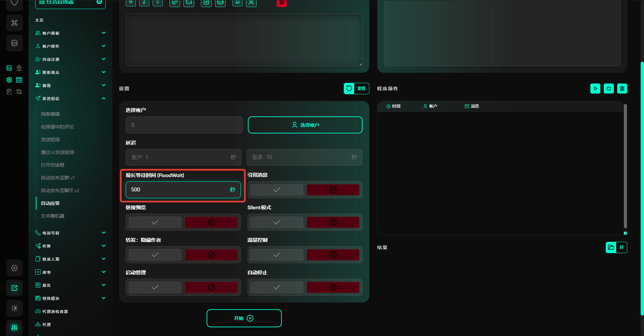Viewport: 644px width, 336px height.
Task: Click the command symbol icon in left rail
Action: point(14,23)
